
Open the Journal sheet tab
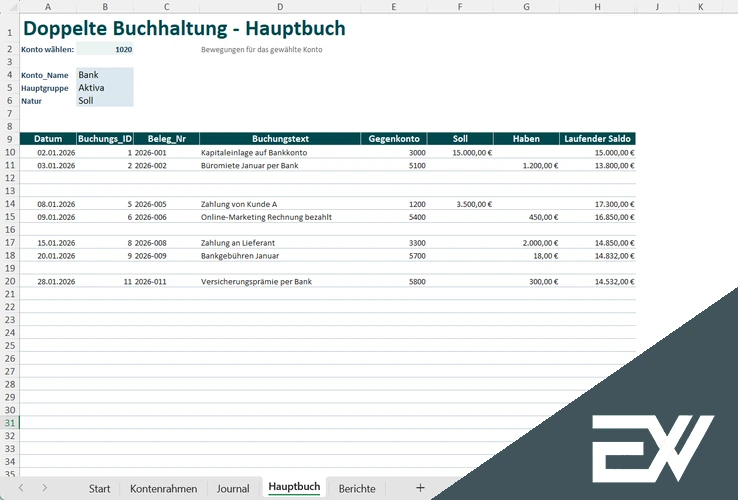click(233, 489)
